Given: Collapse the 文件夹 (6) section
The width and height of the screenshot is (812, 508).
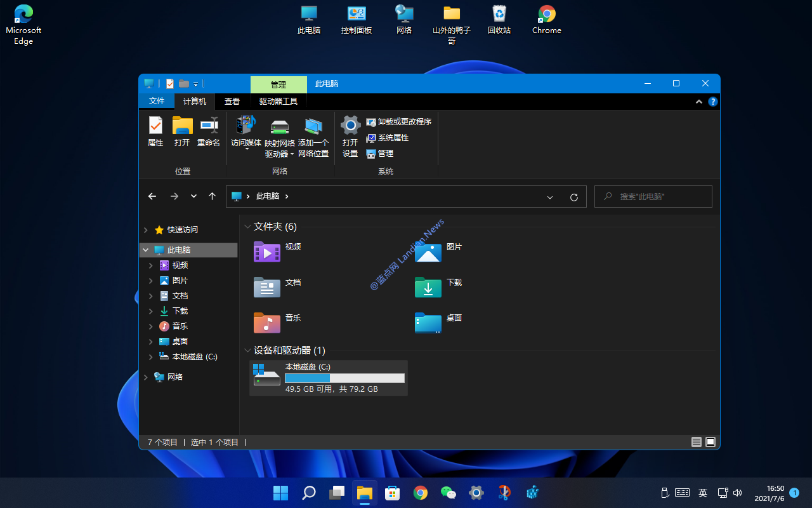Looking at the screenshot, I should pyautogui.click(x=247, y=227).
